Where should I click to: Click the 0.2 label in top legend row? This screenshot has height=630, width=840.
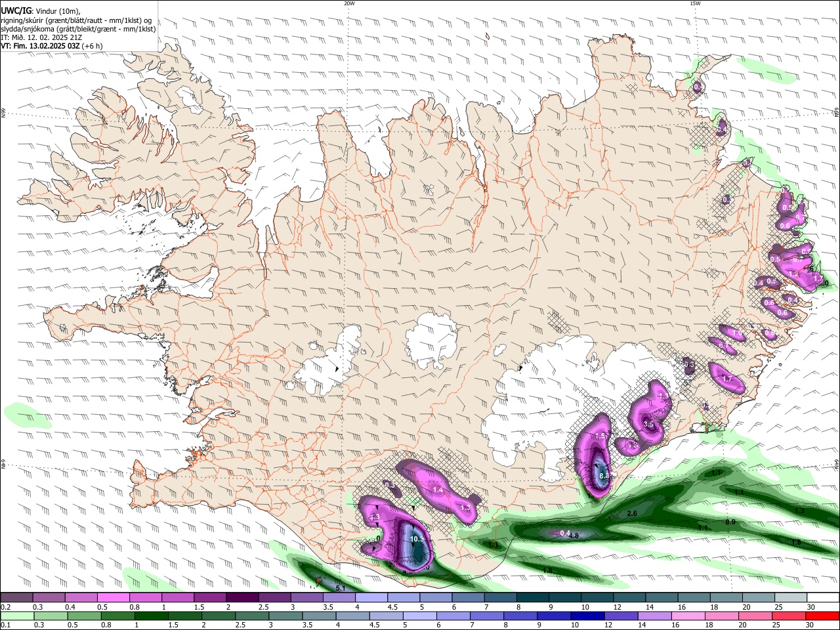tap(5, 607)
